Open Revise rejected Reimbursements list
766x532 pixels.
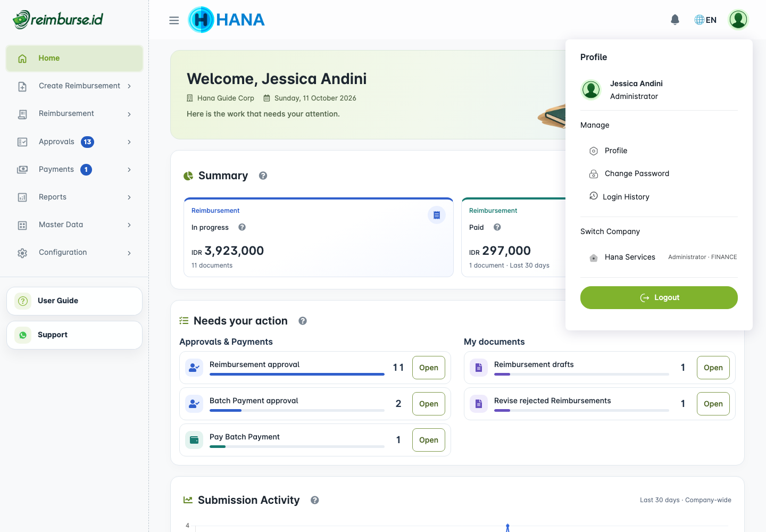click(x=713, y=404)
